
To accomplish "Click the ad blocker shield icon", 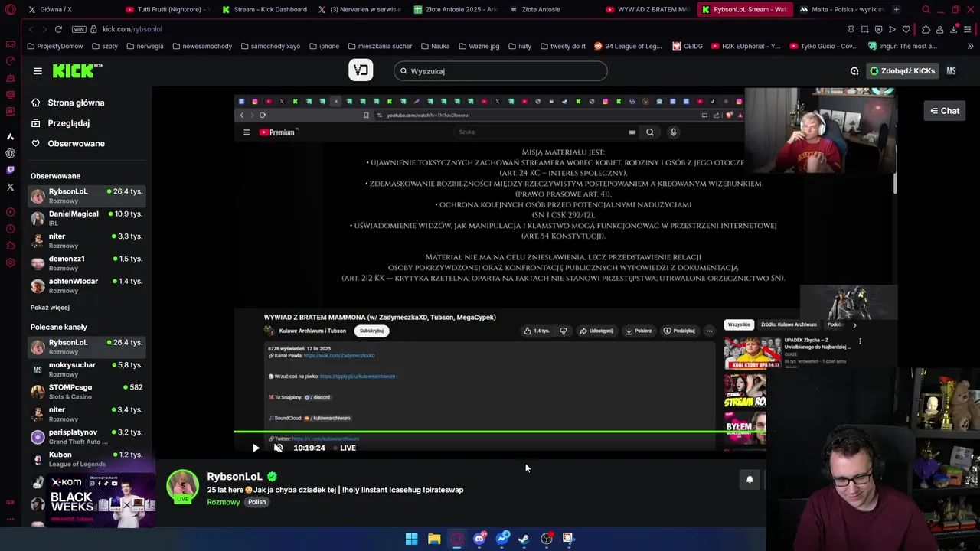I will click(878, 29).
